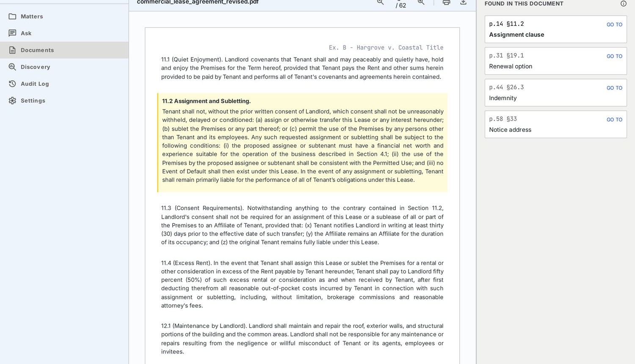Open the Settings sidebar label
635x364 pixels.
33,101
